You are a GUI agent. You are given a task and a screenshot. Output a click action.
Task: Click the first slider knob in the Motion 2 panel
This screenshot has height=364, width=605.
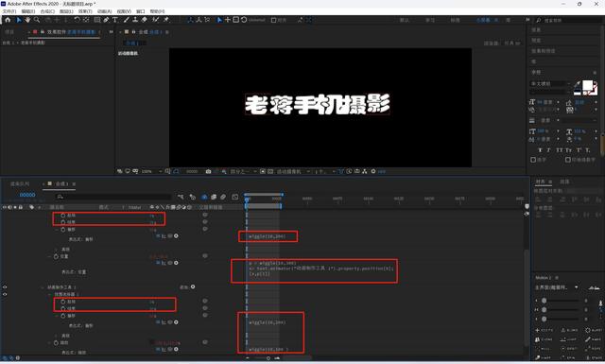pos(544,301)
